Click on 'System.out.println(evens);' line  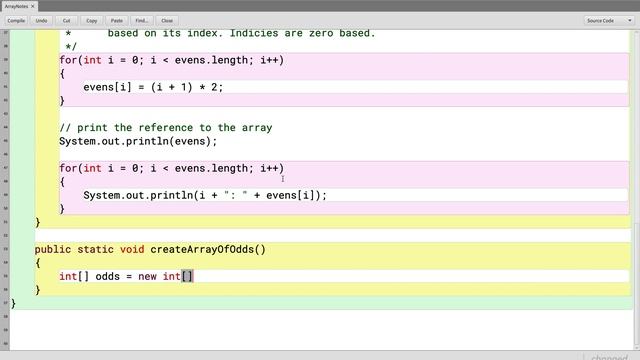(138, 141)
